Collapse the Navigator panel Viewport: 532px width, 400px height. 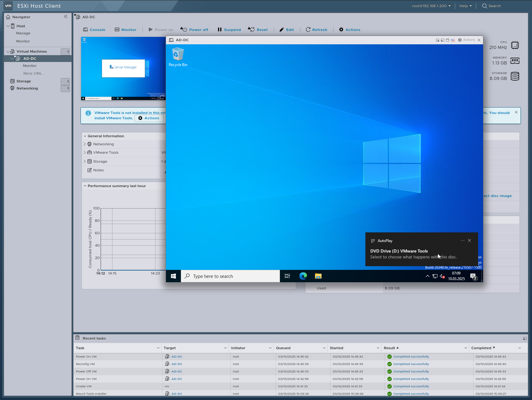66,17
